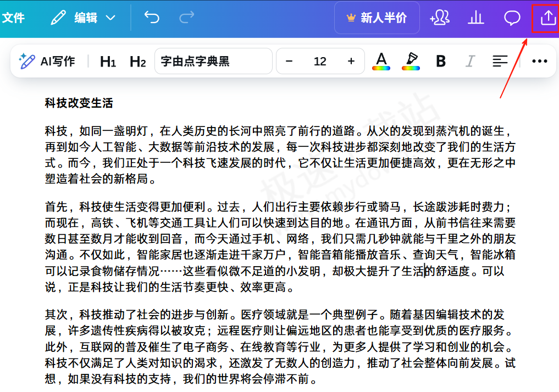Show more options via three dots
This screenshot has width=559, height=392.
point(540,61)
